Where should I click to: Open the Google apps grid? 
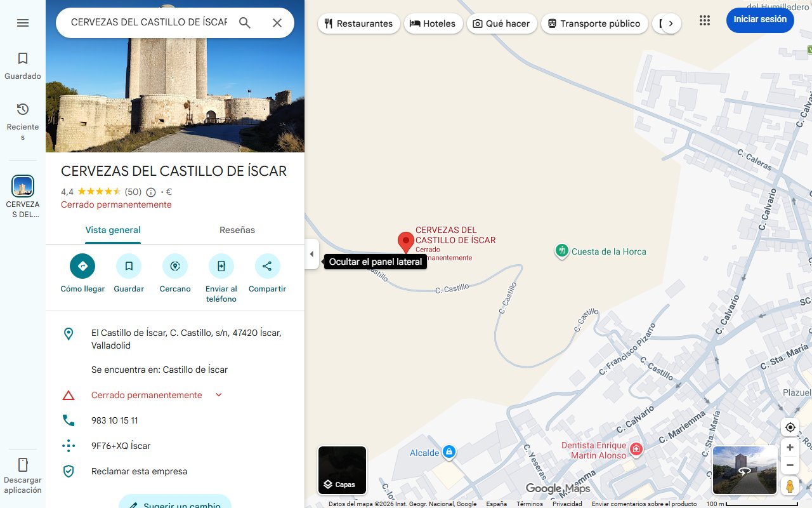coord(704,20)
